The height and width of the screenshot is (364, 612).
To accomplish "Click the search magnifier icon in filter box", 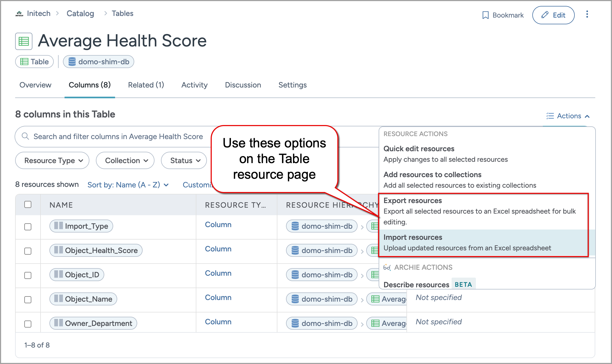I will (25, 136).
